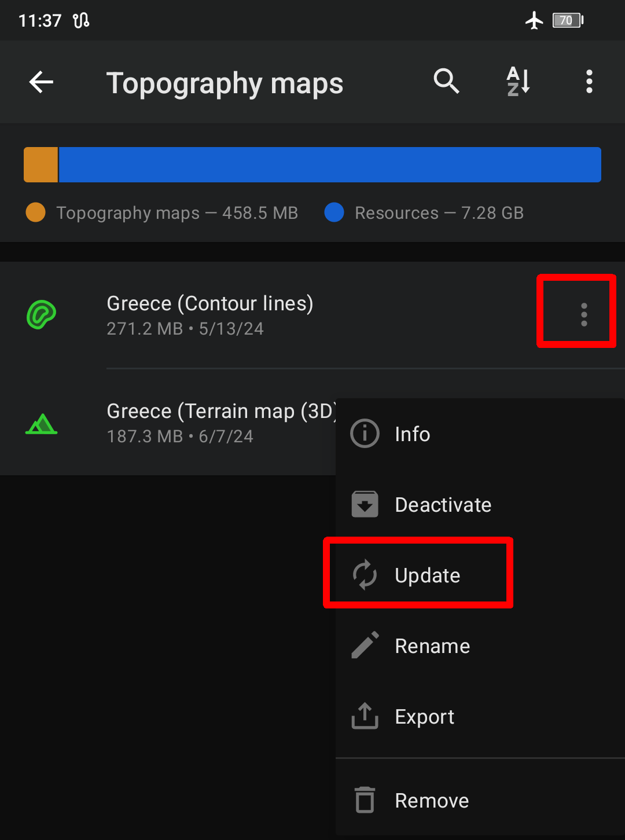This screenshot has height=840, width=625.
Task: Click the Rename pencil icon
Action: click(365, 645)
